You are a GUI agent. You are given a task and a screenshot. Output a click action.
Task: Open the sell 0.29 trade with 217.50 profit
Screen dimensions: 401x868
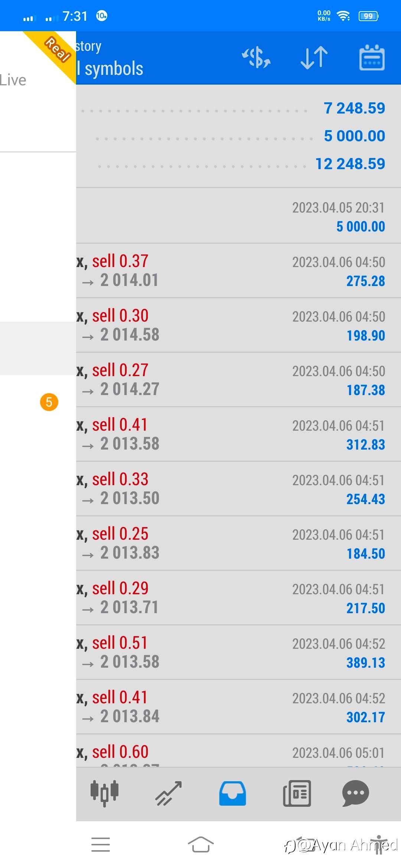(238, 598)
